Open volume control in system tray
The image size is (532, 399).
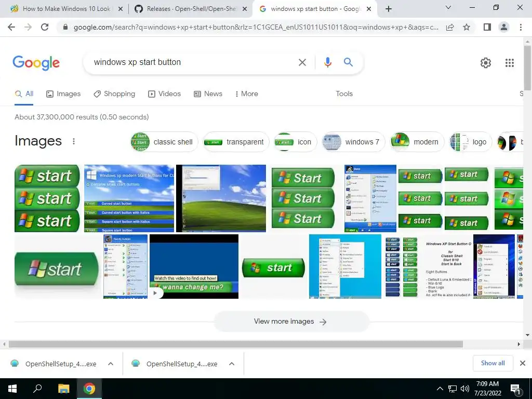(465, 389)
